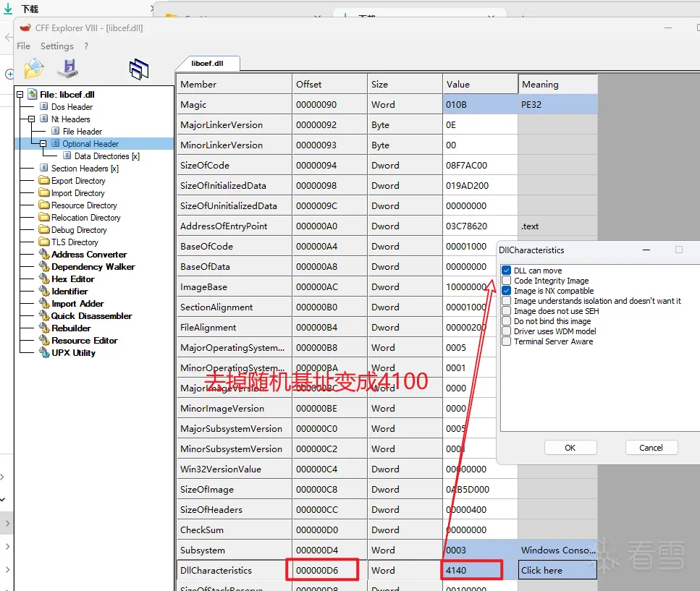Click the Quick Disassembler tool icon
The width and height of the screenshot is (700, 591).
coord(44,315)
